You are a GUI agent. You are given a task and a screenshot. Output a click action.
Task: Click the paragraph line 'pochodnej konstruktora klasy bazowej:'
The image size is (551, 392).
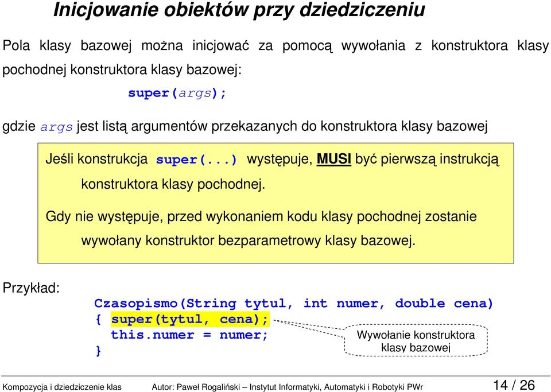pos(122,69)
